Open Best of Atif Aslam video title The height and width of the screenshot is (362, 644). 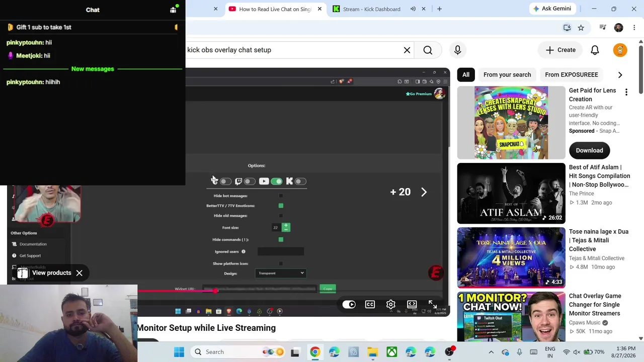tap(599, 176)
